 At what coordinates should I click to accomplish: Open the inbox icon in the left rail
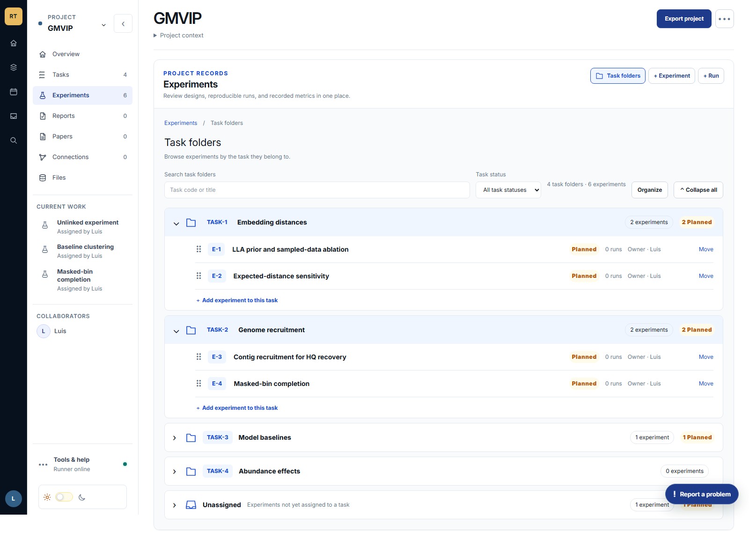pos(14,116)
